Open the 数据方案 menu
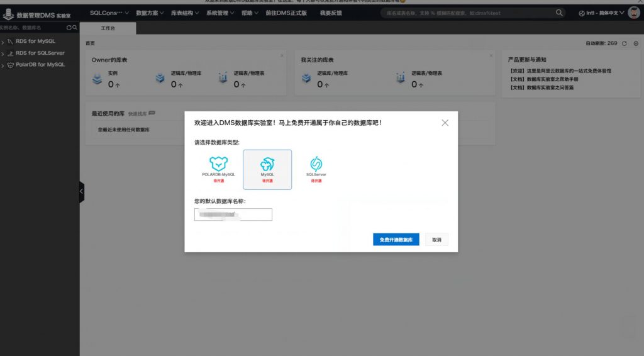Screen dimensions: 644x356 tap(150, 13)
